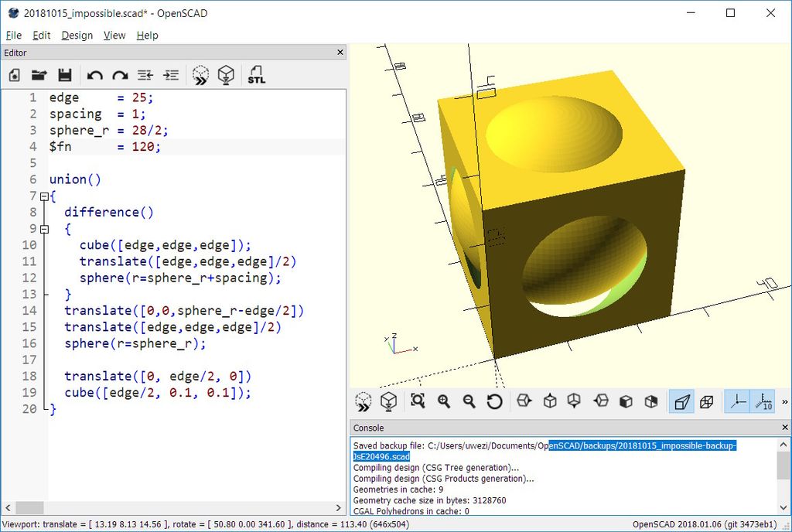Viewport: 792px width, 532px height.
Task: Open the Design menu
Action: [x=77, y=35]
